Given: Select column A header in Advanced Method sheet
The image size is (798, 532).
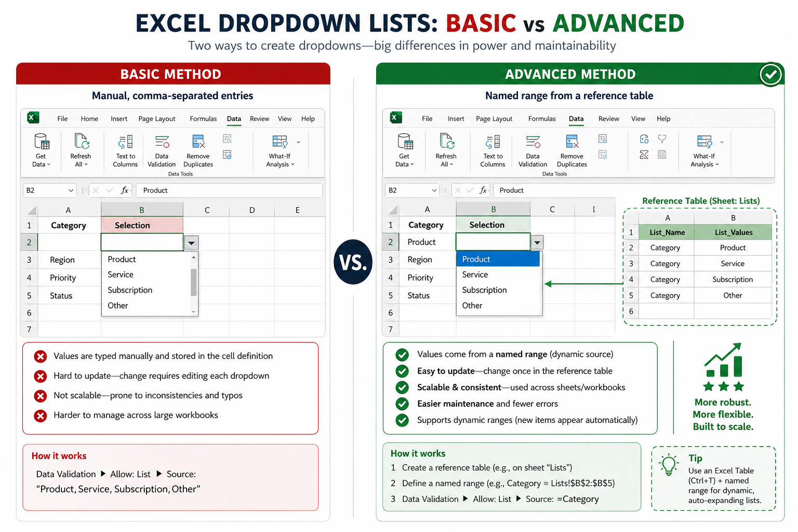Looking at the screenshot, I should tap(427, 209).
